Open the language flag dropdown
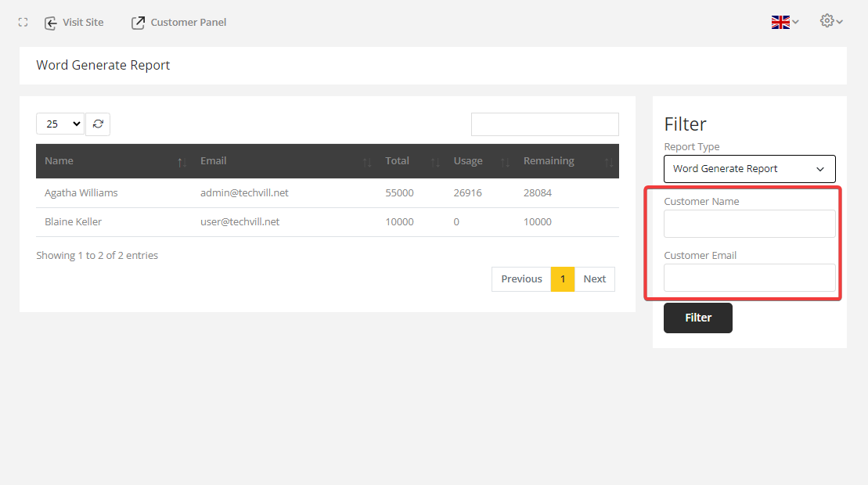 (784, 22)
